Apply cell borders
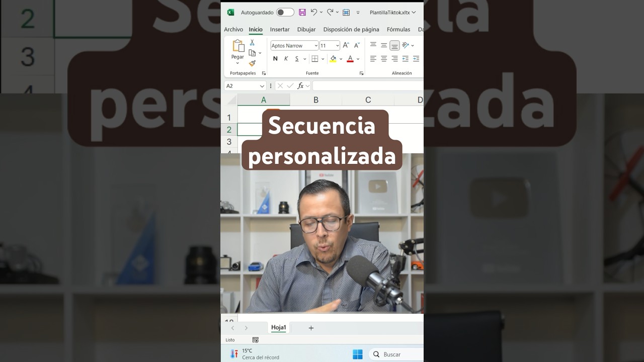This screenshot has height=362, width=644. click(x=315, y=59)
